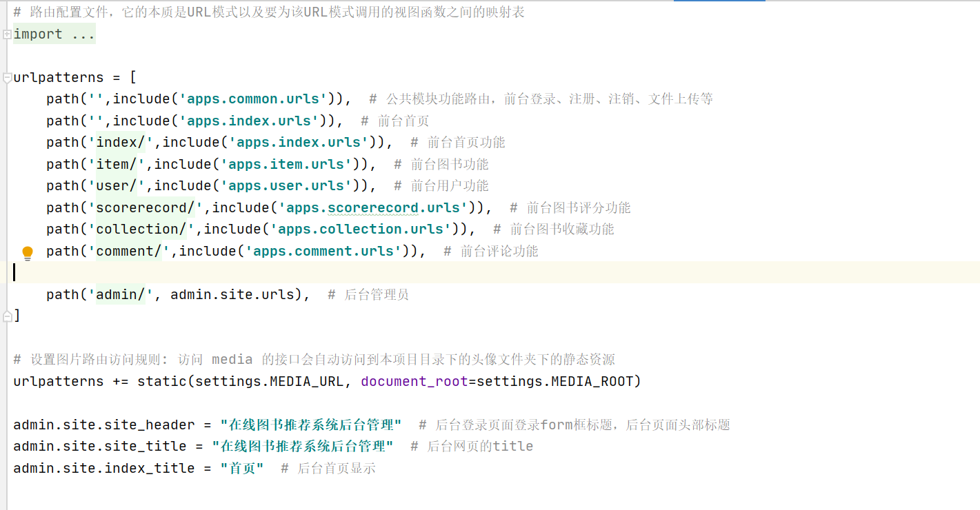Click the comment '# 前台首页功能'
The height and width of the screenshot is (510, 980).
click(458, 143)
